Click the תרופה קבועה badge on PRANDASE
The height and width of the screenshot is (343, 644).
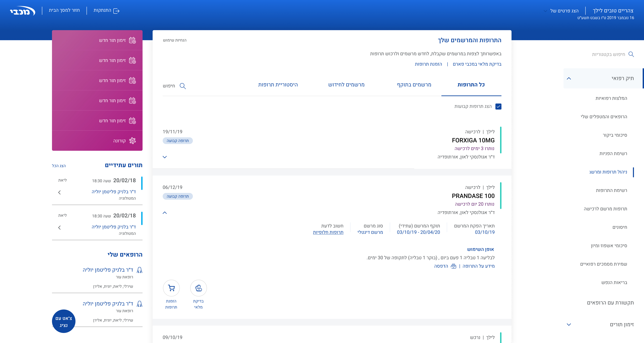click(x=178, y=196)
